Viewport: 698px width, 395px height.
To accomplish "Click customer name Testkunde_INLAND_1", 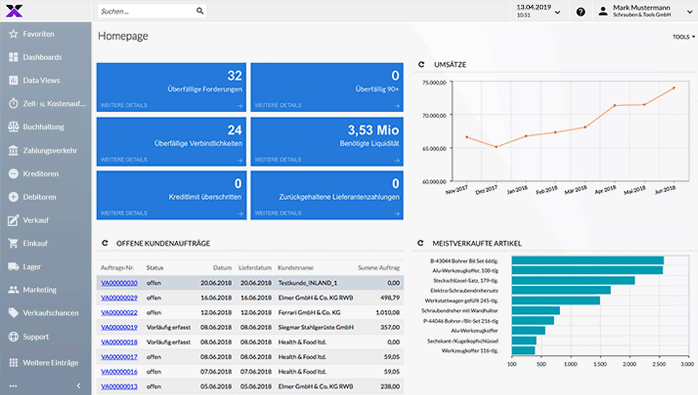I will click(308, 283).
